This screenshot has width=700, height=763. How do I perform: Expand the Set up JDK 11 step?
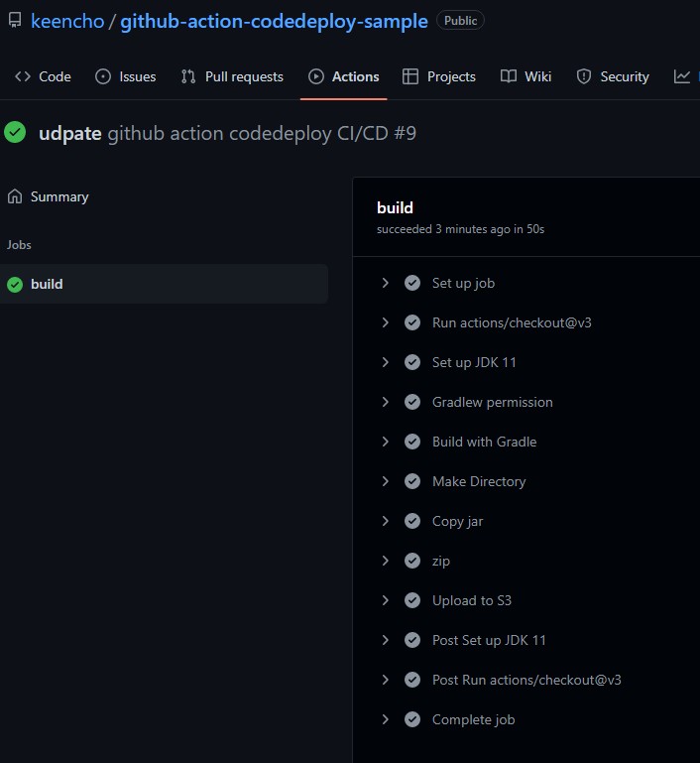[386, 362]
